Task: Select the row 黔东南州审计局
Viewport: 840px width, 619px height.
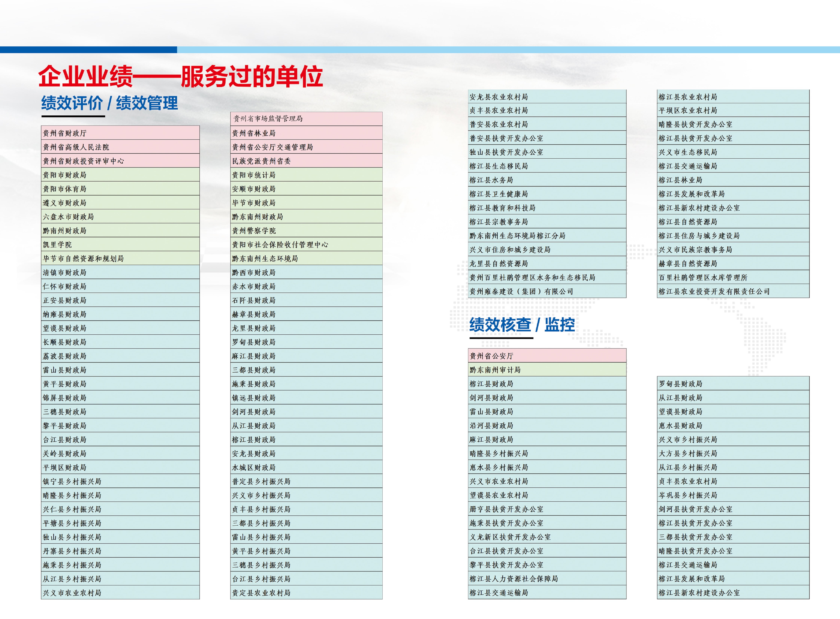Action: [547, 370]
